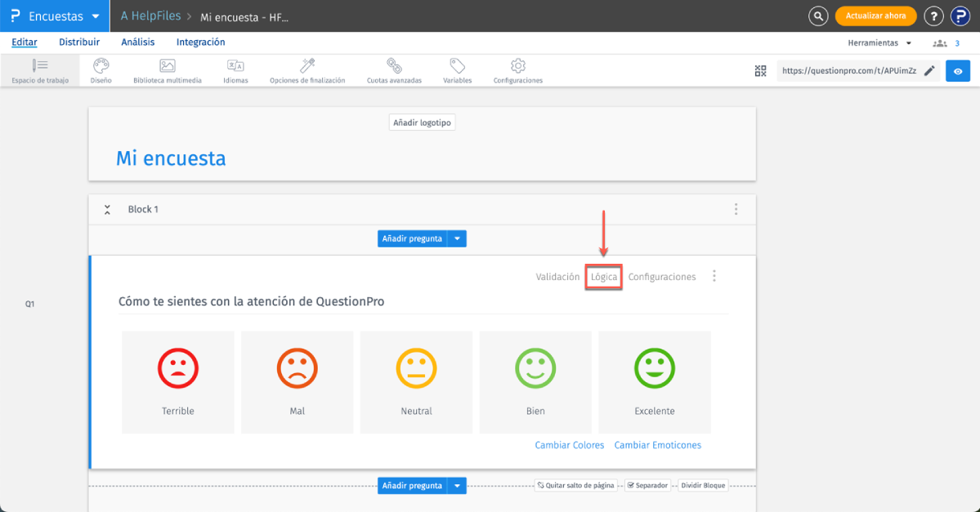Click the Lógica link on question
Screen dimensions: 980x512
604,277
